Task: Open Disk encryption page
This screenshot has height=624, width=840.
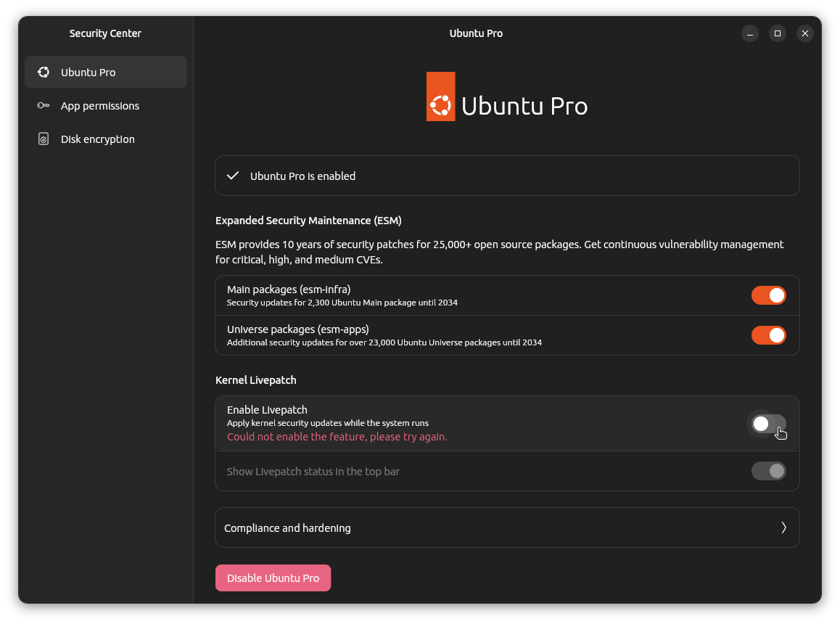Action: click(106, 139)
